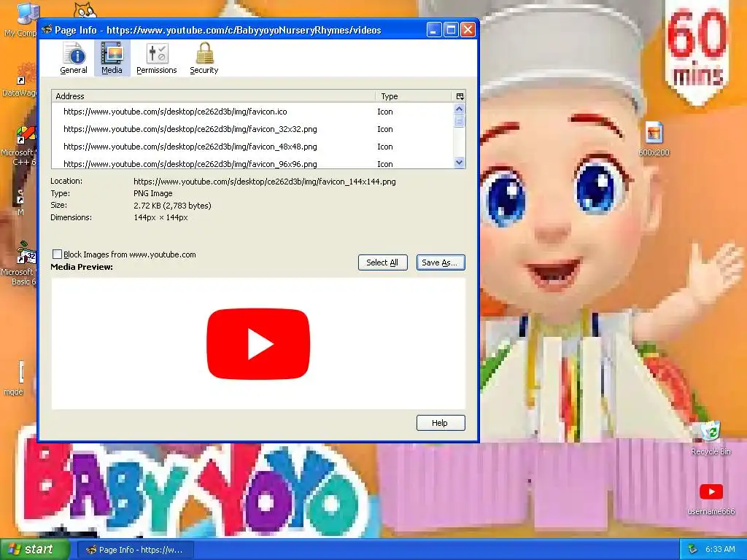This screenshot has height=560, width=747.
Task: Close the Page Info window
Action: (x=468, y=29)
